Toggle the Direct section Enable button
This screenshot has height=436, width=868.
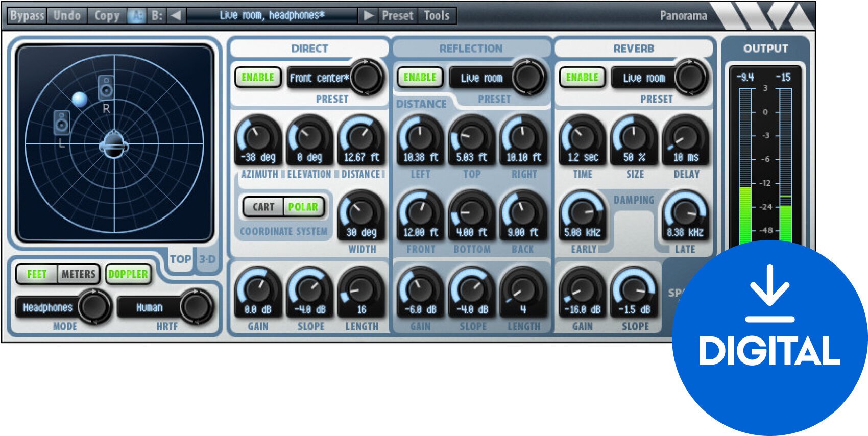coord(258,78)
